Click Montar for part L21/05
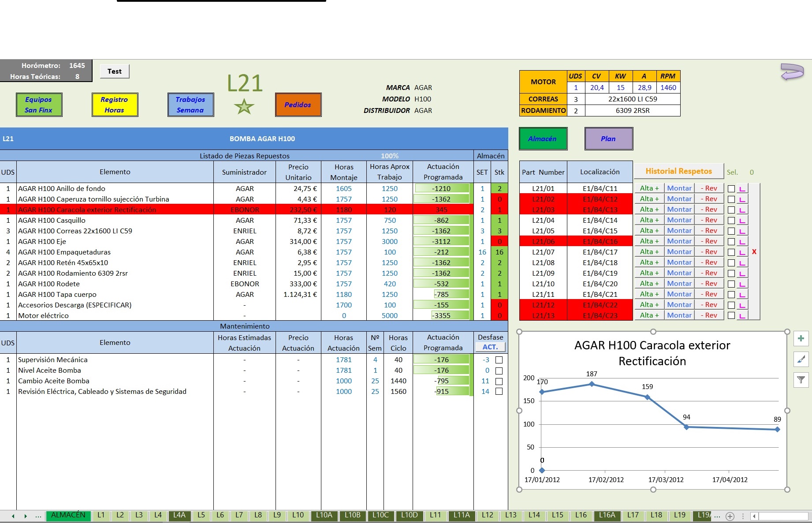Screen dimensions: 812x524 coord(679,231)
